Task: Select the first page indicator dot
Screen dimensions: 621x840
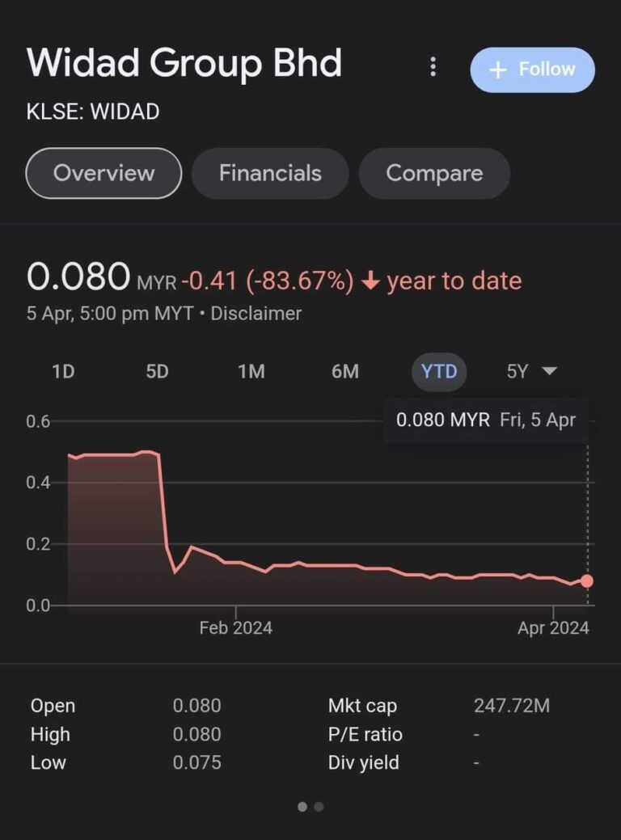Action: (x=302, y=806)
